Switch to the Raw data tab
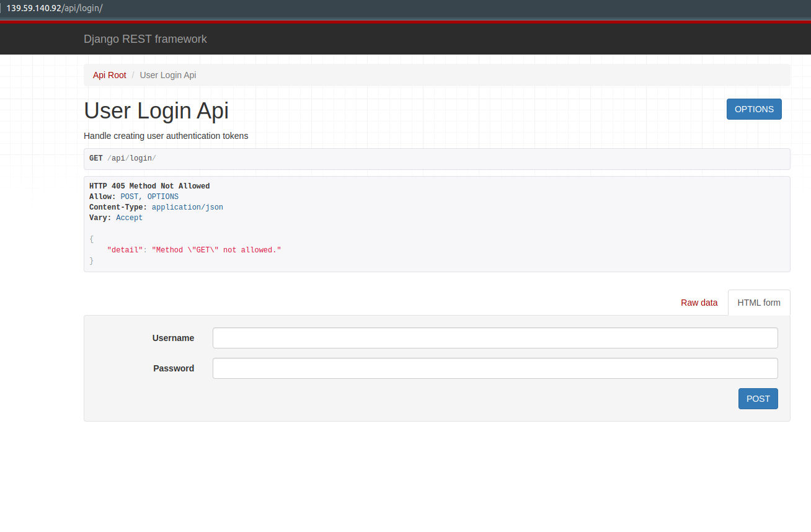 699,303
